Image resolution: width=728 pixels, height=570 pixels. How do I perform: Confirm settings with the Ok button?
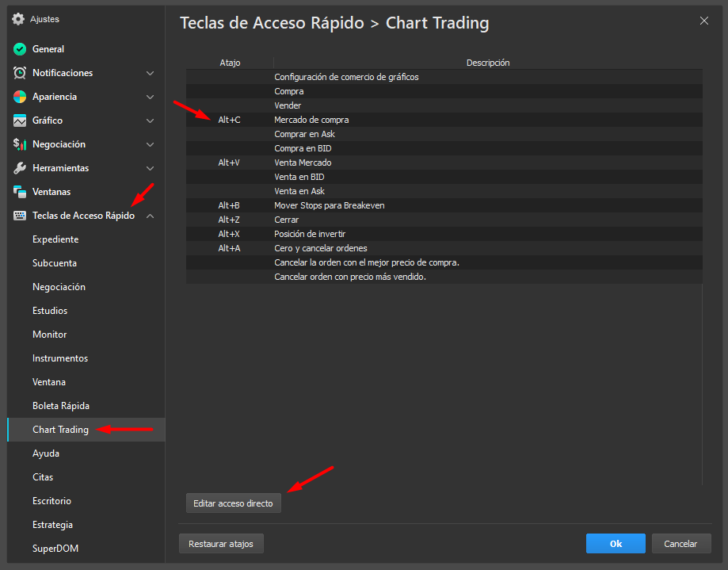coord(616,544)
